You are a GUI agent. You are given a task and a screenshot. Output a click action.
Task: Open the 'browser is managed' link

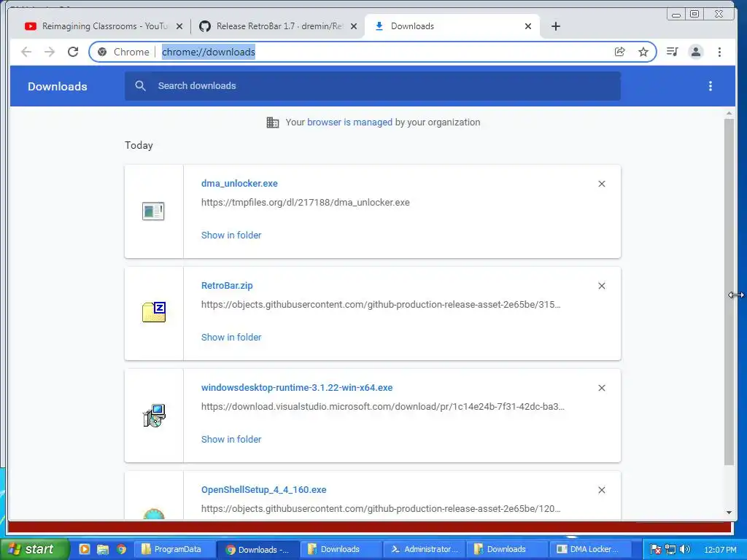point(349,122)
